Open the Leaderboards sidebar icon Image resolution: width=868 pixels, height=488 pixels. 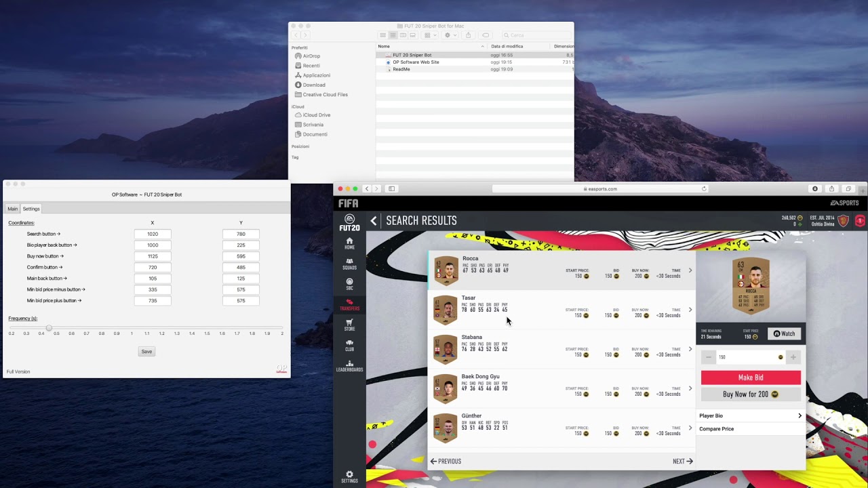(349, 365)
